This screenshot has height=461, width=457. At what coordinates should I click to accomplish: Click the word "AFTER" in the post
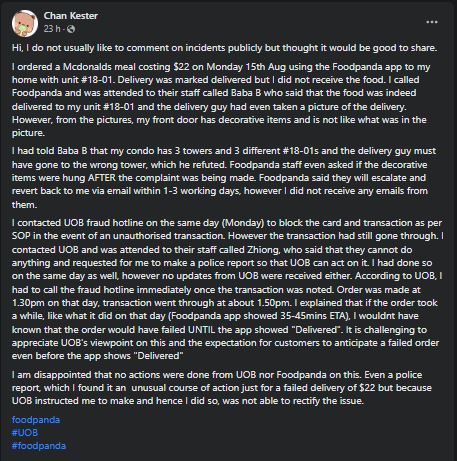point(102,178)
